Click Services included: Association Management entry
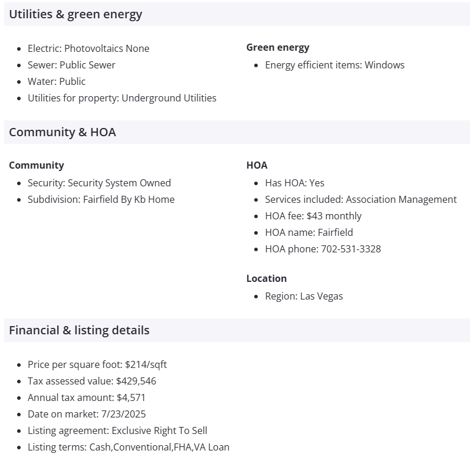The width and height of the screenshot is (476, 457). click(x=360, y=199)
